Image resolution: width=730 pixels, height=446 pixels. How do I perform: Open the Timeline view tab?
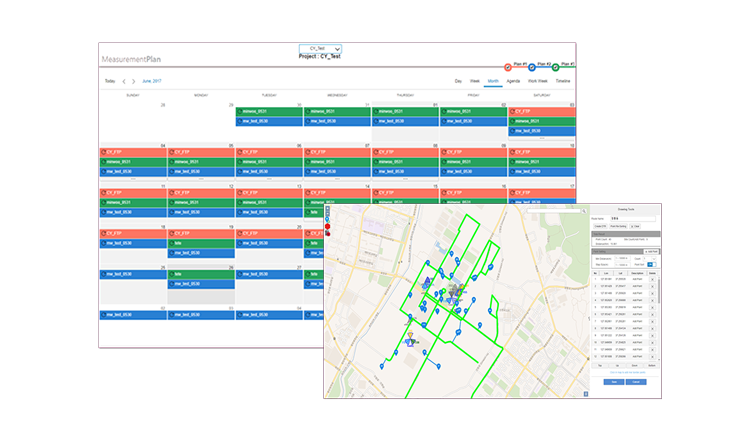(x=563, y=80)
